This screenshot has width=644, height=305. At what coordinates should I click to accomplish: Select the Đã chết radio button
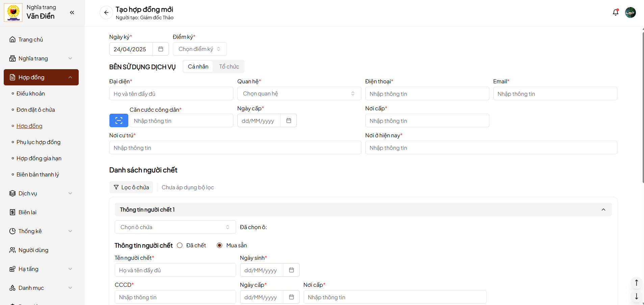coord(180,245)
